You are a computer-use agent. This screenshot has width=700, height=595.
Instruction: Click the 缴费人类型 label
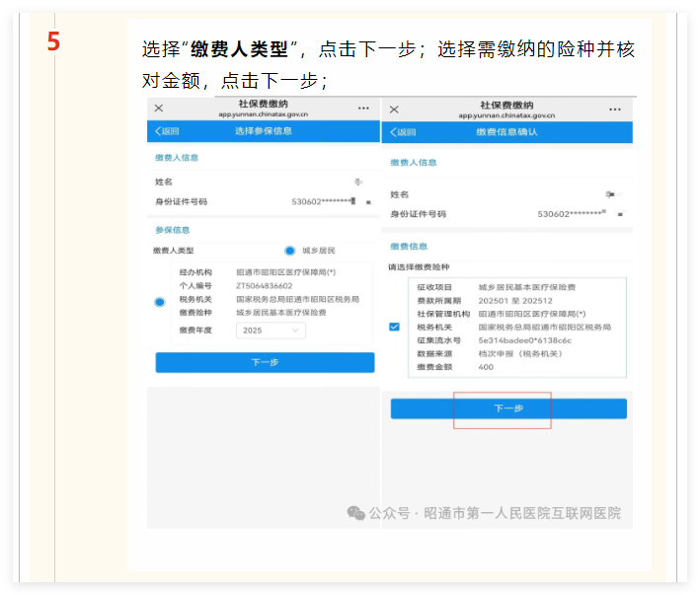(174, 251)
